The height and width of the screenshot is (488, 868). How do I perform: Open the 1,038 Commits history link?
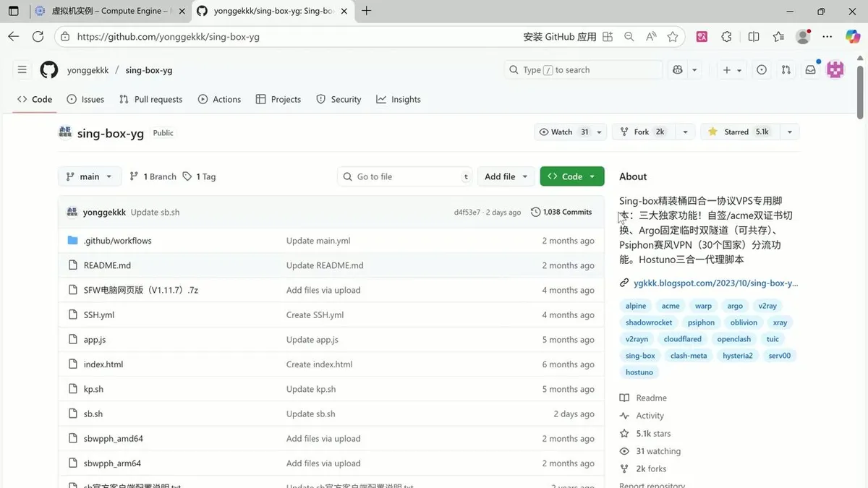(561, 213)
